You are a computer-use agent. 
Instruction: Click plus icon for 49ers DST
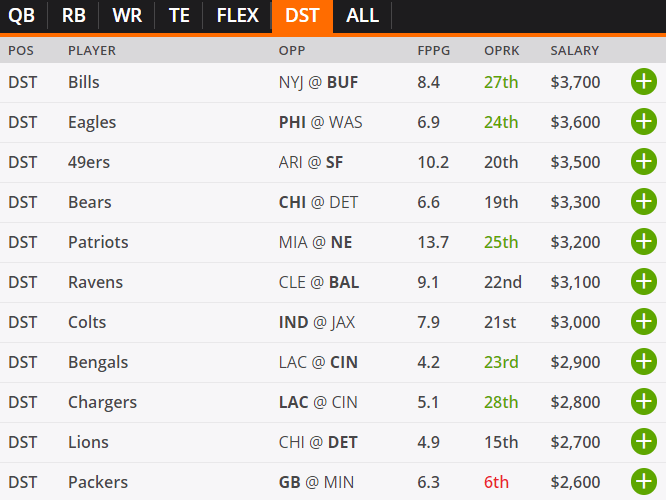click(x=643, y=162)
